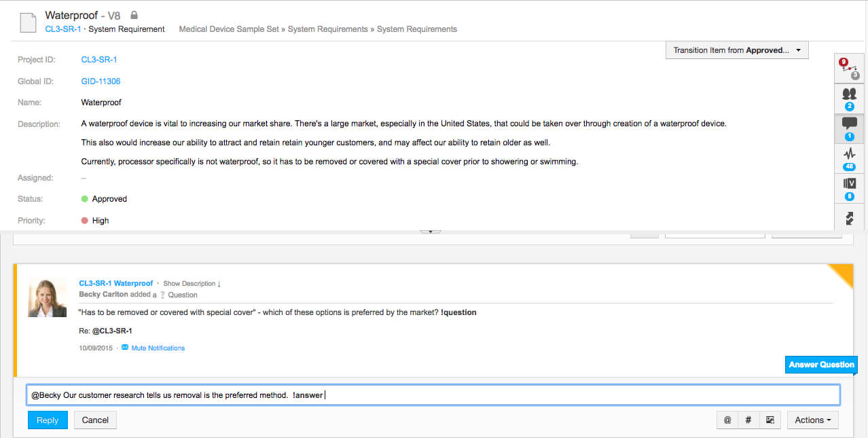Expand Show Description in the comment
The image size is (868, 438).
(x=192, y=283)
